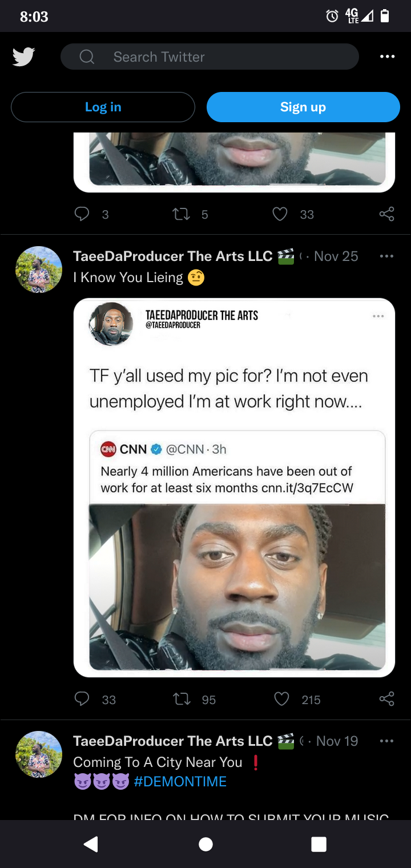Viewport: 411px width, 868px height.
Task: Open more options on Nov 25 tweet
Action: (386, 256)
